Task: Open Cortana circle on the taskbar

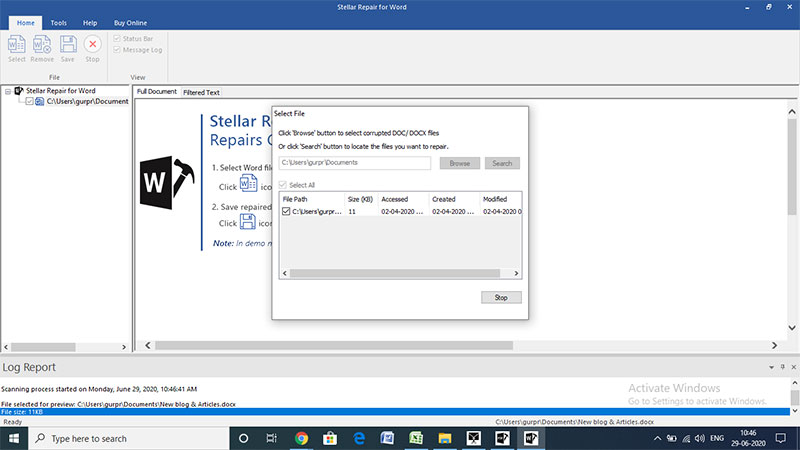Action: click(x=243, y=438)
